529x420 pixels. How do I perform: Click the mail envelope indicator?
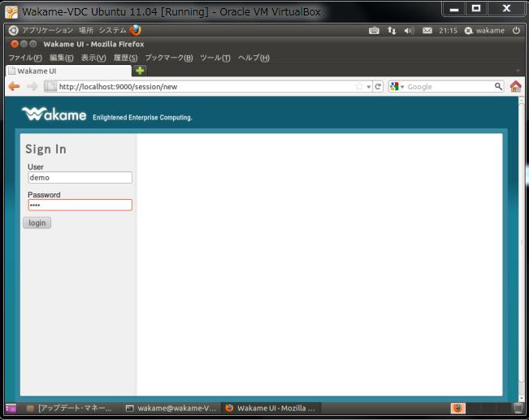click(427, 31)
